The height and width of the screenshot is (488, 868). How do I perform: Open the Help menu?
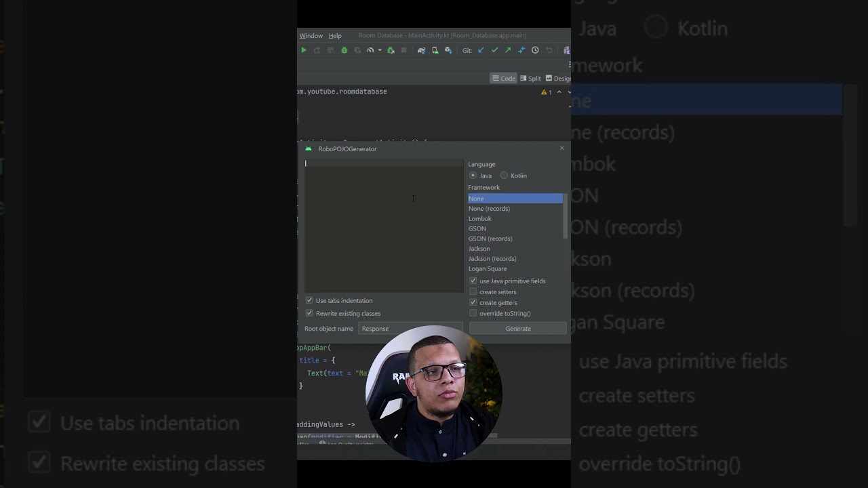coord(335,36)
